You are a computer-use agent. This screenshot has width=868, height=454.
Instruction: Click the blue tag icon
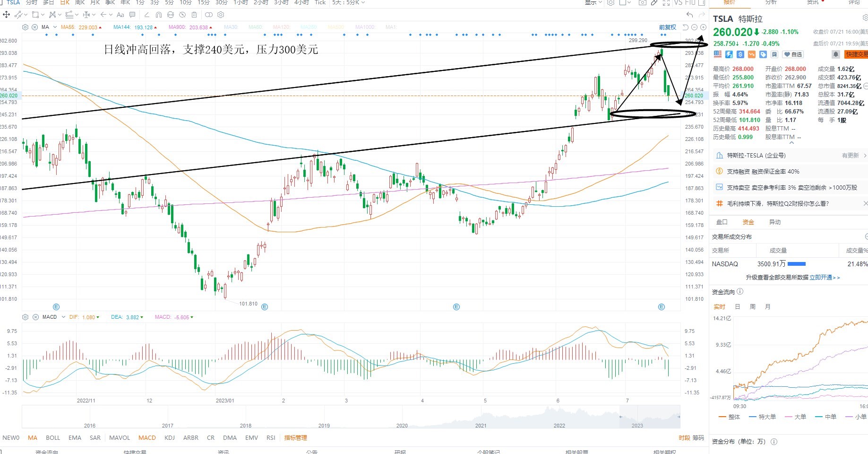pyautogui.click(x=763, y=54)
